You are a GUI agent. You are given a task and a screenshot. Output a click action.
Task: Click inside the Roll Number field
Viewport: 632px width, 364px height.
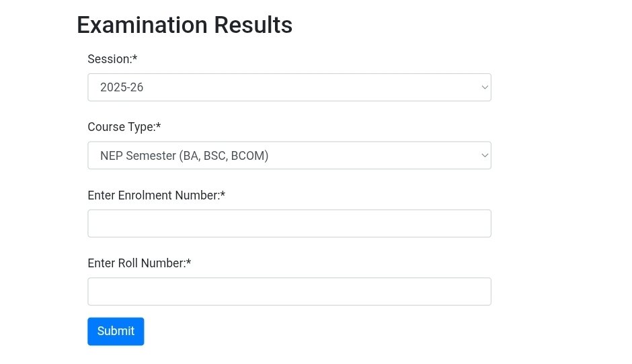click(x=289, y=291)
